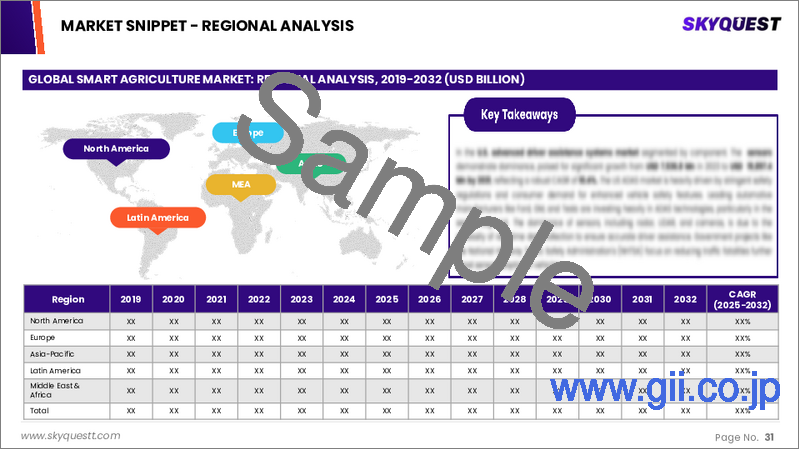Click the North America map label

pyautogui.click(x=116, y=149)
